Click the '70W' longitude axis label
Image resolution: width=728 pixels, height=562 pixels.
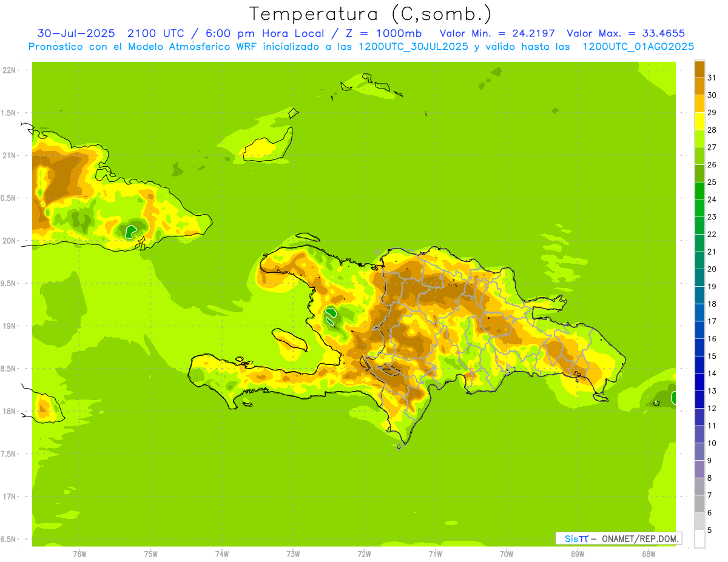coord(507,554)
